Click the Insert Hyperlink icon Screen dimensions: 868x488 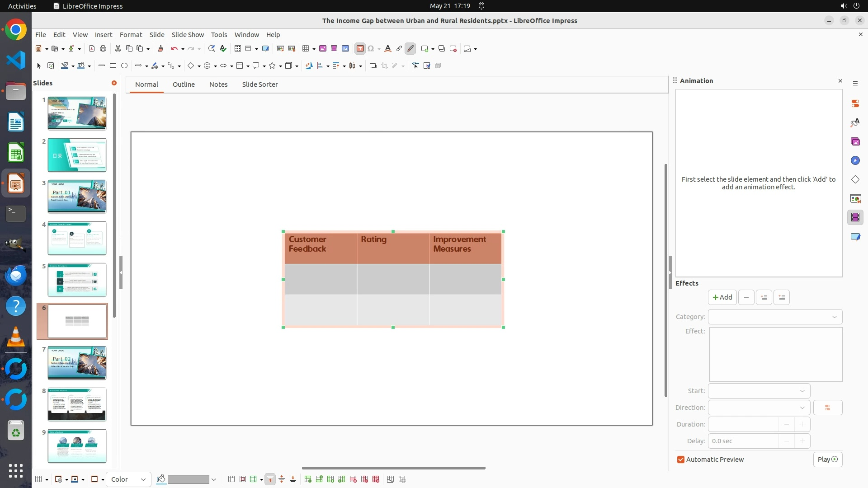tap(399, 49)
